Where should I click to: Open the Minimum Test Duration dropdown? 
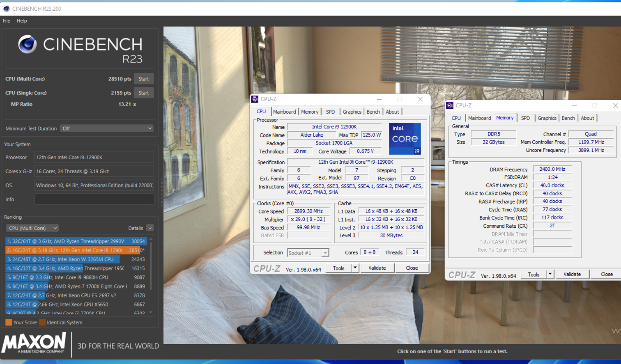tap(107, 128)
